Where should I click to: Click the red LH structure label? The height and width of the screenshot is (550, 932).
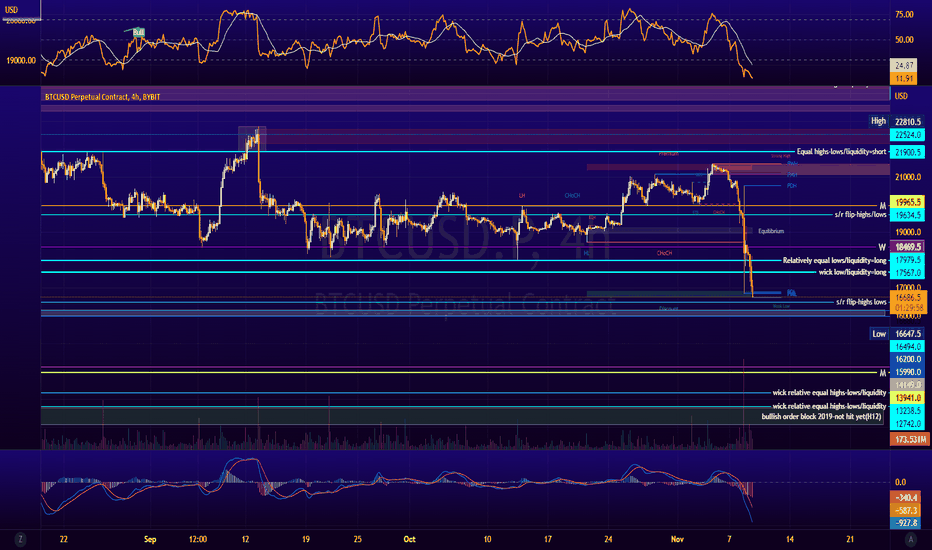(522, 195)
